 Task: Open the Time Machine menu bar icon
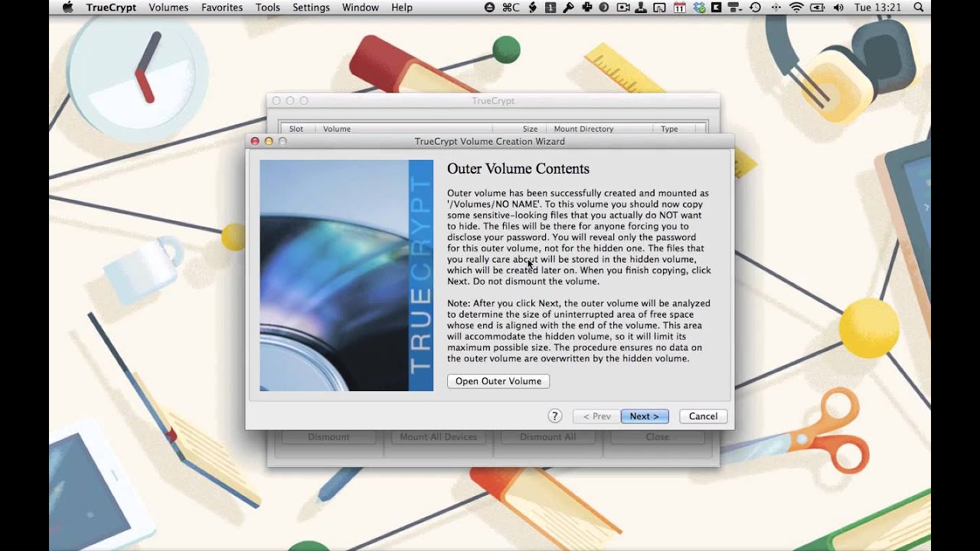(x=755, y=8)
